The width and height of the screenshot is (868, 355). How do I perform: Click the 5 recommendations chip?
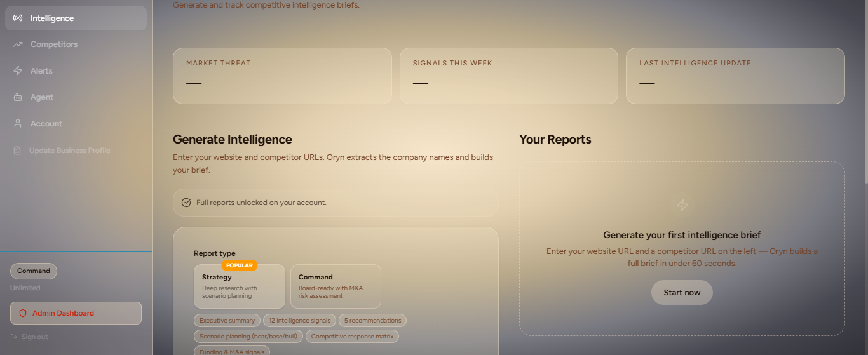[372, 321]
